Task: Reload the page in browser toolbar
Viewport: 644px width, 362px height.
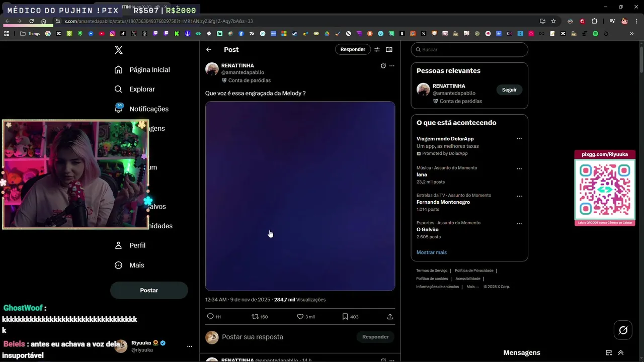Action: tap(31, 21)
